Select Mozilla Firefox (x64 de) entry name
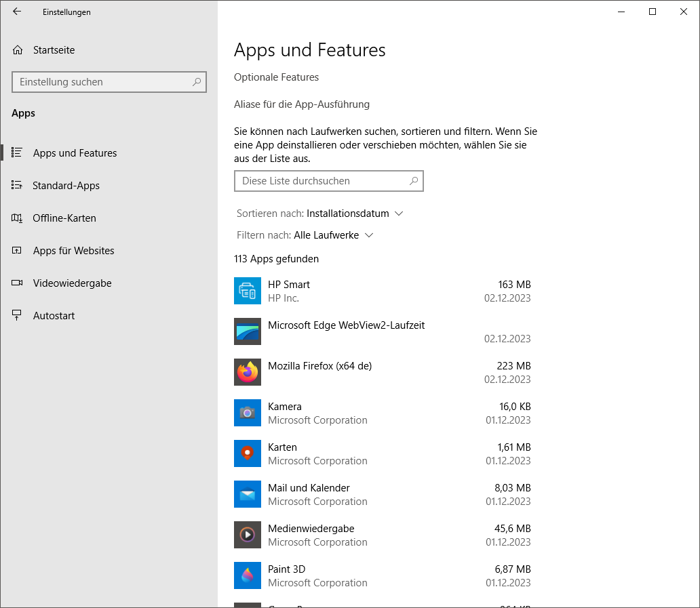700x608 pixels. [x=319, y=366]
